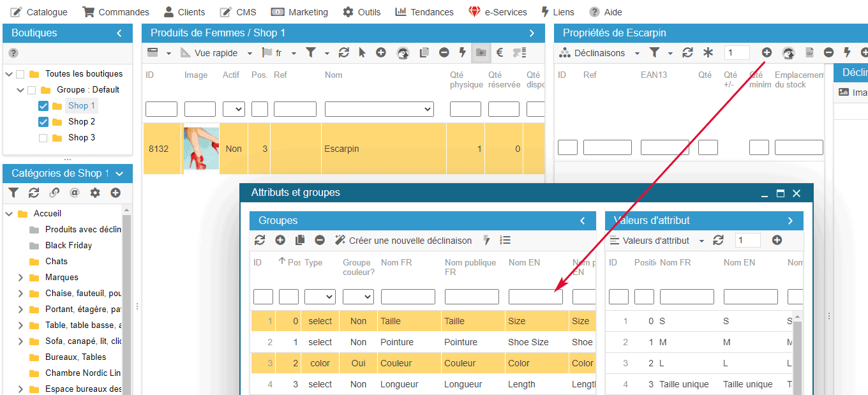Open the Vue rapide view dropdown
The height and width of the screenshot is (395, 868).
[217, 53]
